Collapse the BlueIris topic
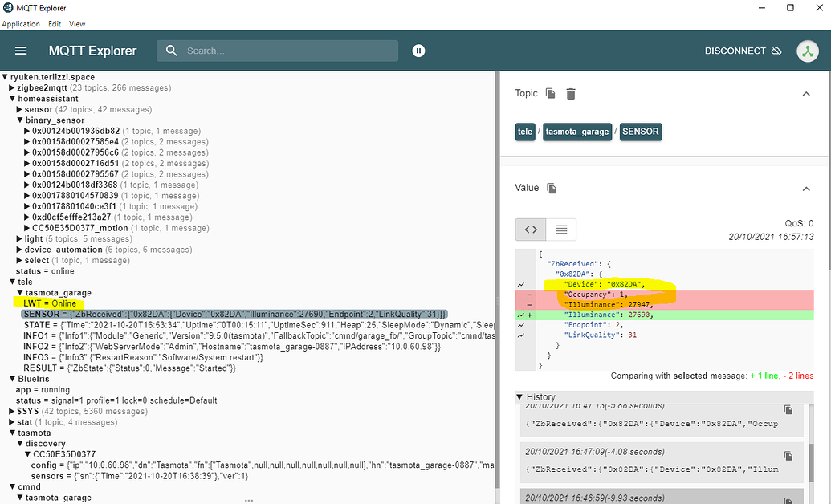Screen dimensions: 831x504 pos(12,379)
